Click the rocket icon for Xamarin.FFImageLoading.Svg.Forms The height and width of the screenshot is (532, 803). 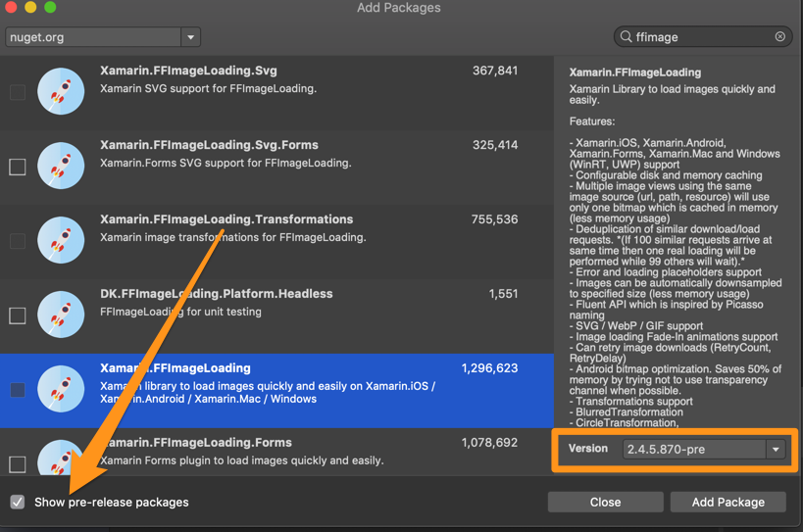pos(61,166)
